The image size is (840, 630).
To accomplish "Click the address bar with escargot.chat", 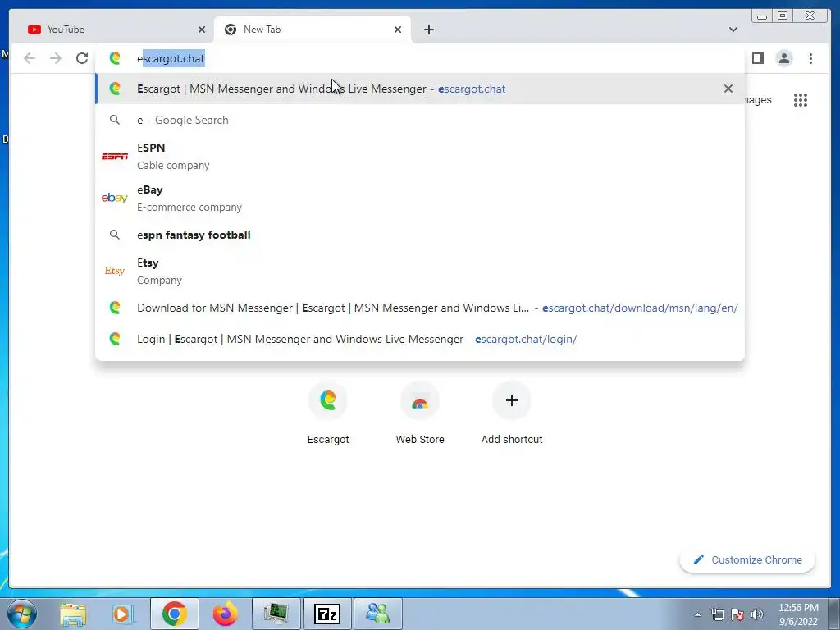I will (420, 58).
